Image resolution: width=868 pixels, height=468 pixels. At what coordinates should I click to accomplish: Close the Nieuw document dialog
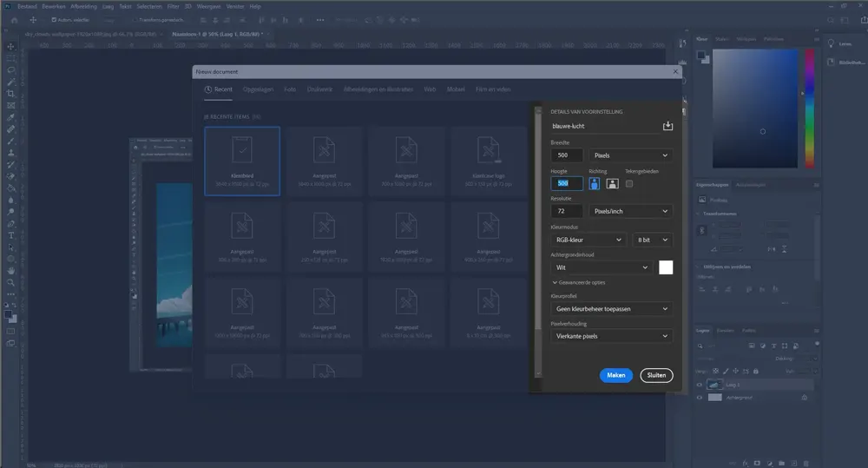pyautogui.click(x=675, y=71)
